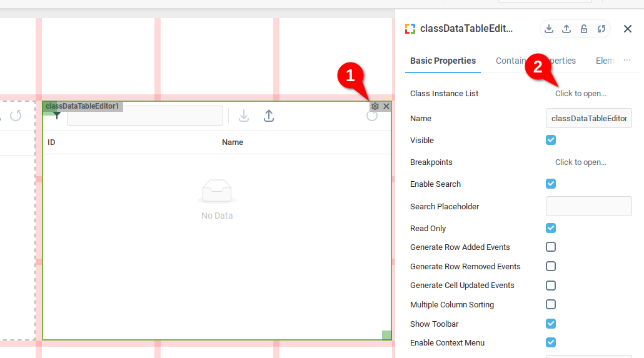The width and height of the screenshot is (644, 358).
Task: Click the component icon beside classDataTableEdit title
Action: pyautogui.click(x=410, y=29)
